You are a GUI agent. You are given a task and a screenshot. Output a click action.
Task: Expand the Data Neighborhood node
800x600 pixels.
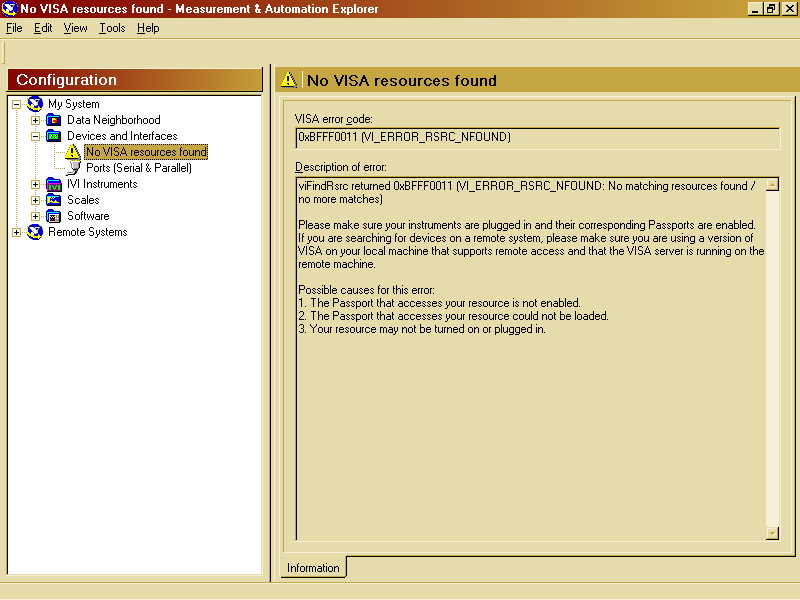pos(35,120)
